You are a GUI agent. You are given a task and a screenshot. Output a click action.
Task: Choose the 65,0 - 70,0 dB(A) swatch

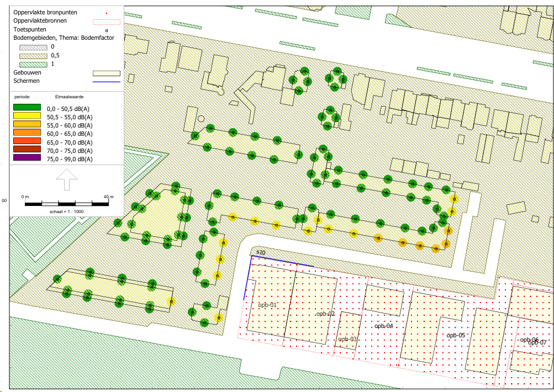pyautogui.click(x=27, y=141)
